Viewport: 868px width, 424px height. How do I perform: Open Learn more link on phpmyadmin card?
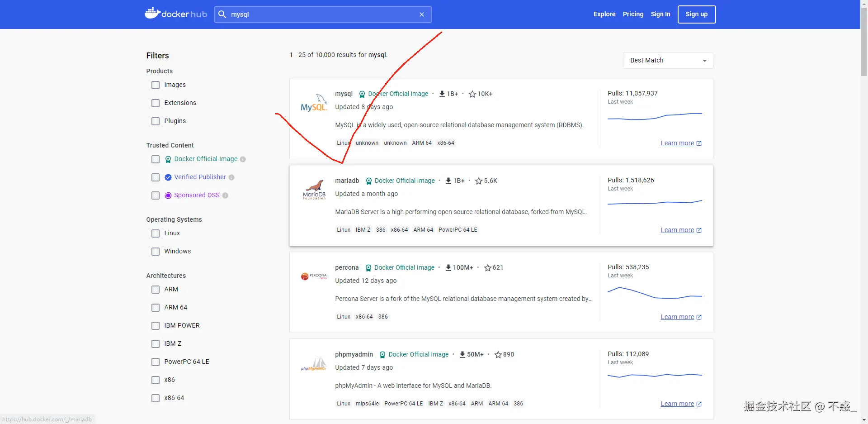click(681, 404)
